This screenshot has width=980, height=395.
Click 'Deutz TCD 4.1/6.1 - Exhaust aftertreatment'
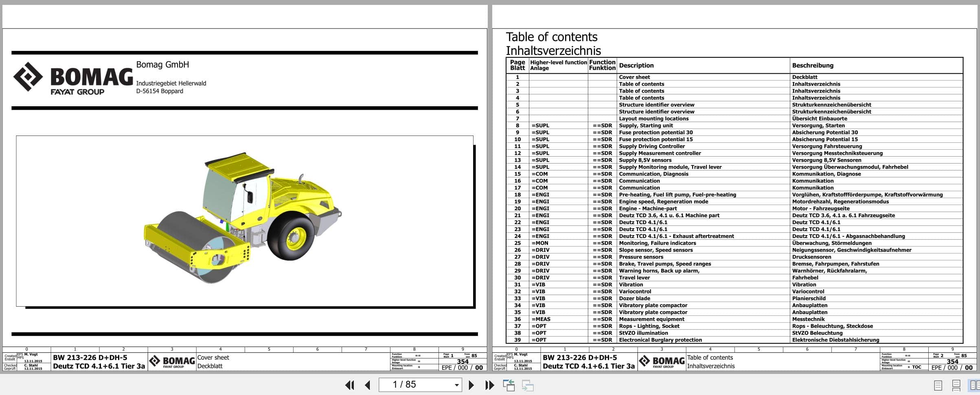[676, 236]
